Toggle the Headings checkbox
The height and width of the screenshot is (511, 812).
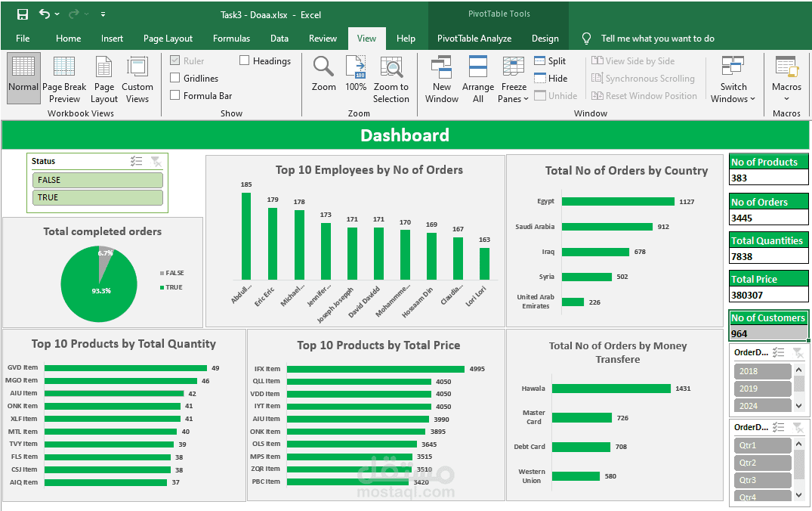(244, 60)
